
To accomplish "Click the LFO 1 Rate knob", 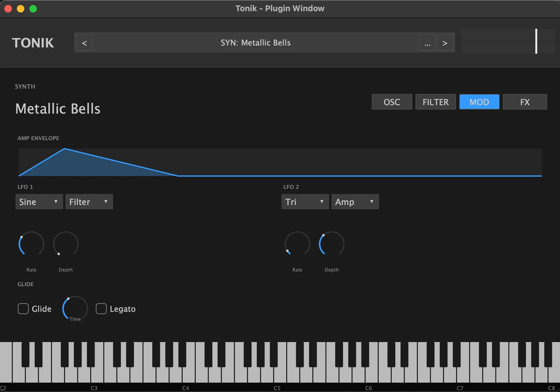I will 32,244.
